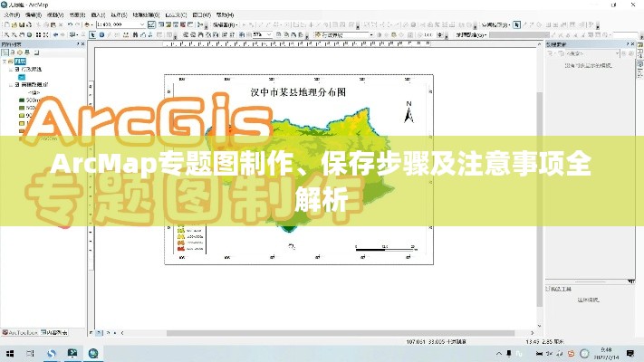The width and height of the screenshot is (644, 362).
Task: Switch to layout view button at bottom
Action: click(99, 333)
